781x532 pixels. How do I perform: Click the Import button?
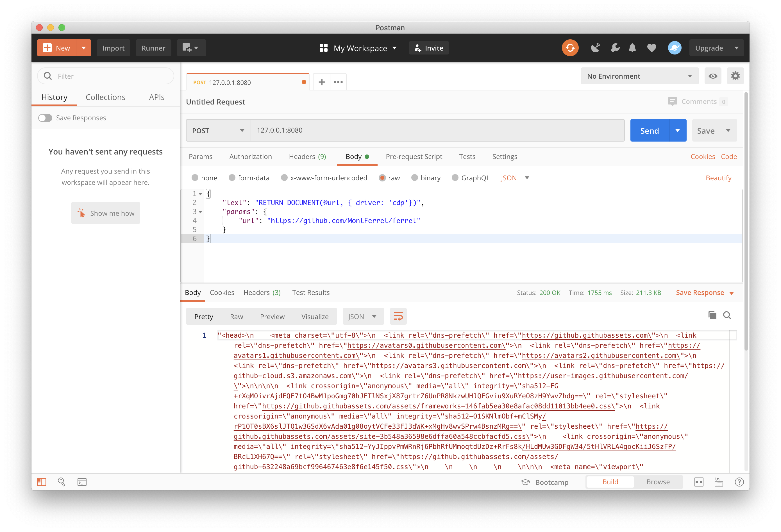pyautogui.click(x=113, y=48)
